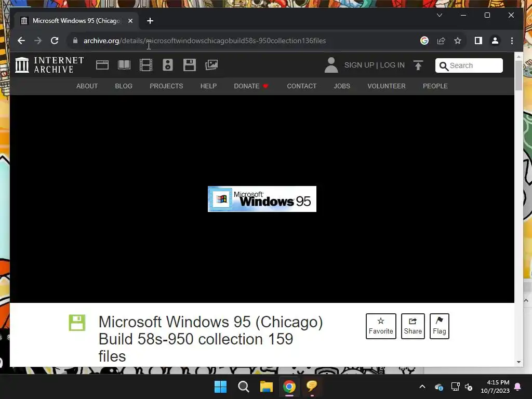Click SIGN UP | LOG IN link
The width and height of the screenshot is (532, 399).
tap(374, 65)
